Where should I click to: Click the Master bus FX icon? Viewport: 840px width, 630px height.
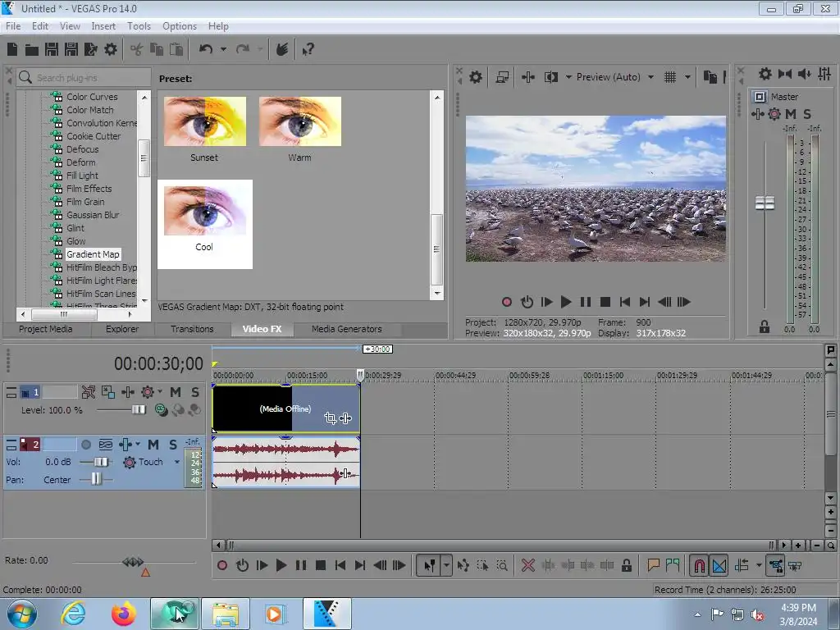pyautogui.click(x=757, y=113)
